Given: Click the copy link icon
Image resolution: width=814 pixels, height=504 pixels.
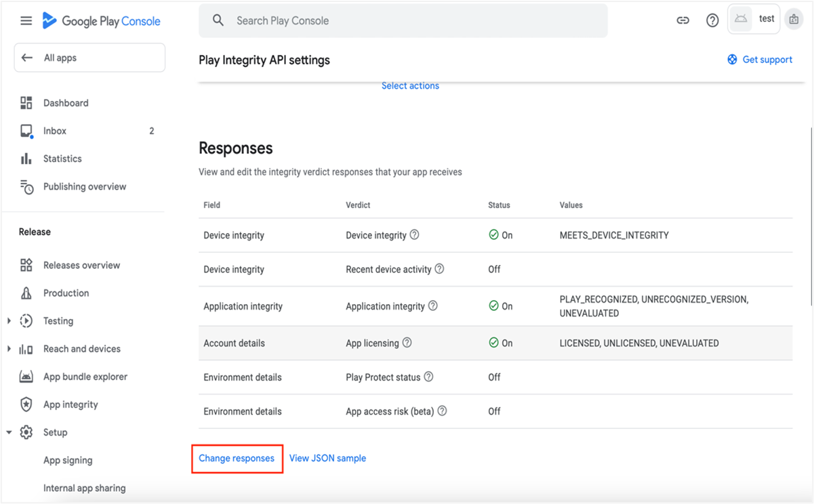Looking at the screenshot, I should [x=683, y=21].
